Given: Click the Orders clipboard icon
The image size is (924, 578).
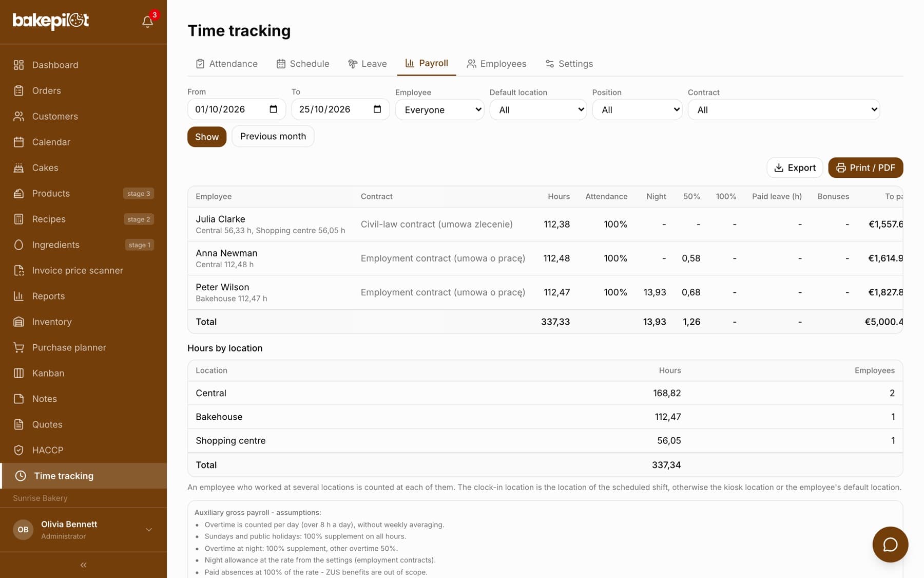Looking at the screenshot, I should point(18,90).
